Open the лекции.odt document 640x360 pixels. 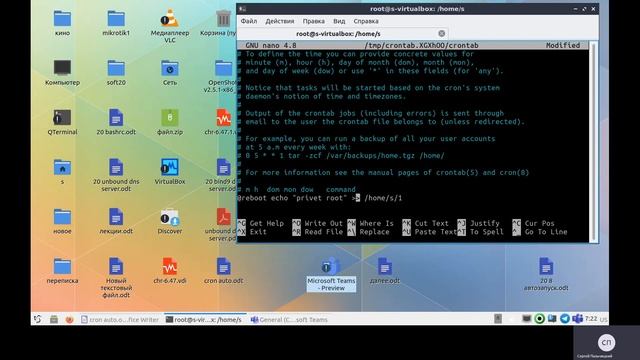(x=116, y=217)
